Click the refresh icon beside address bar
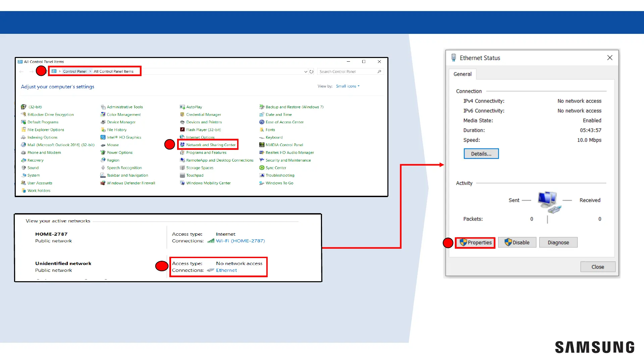The image size is (644, 362). (311, 71)
